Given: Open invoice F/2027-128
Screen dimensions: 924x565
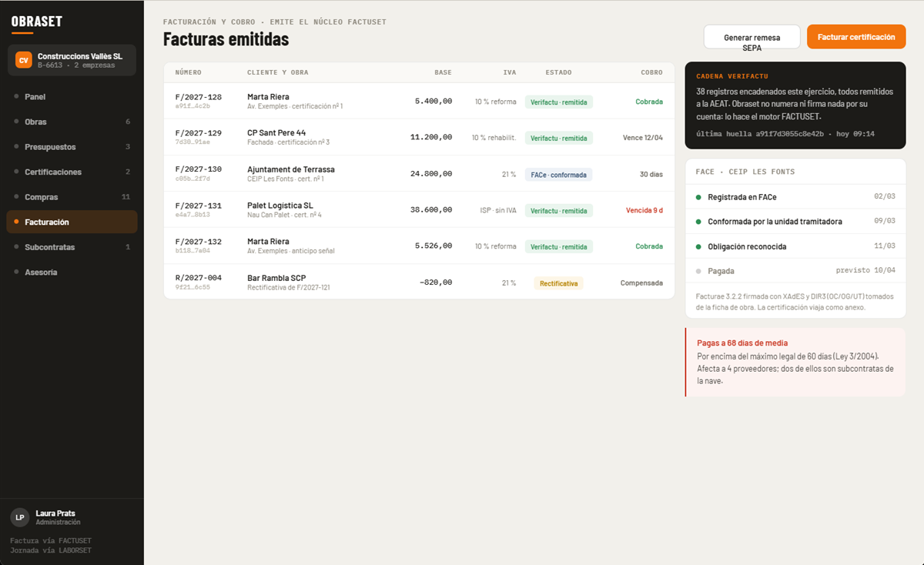Looking at the screenshot, I should coord(419,101).
